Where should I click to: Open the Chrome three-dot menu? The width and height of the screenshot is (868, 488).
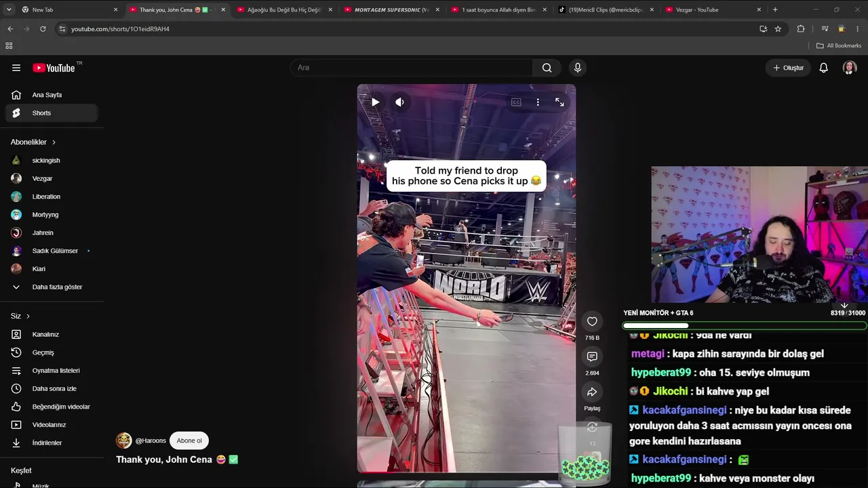(858, 29)
